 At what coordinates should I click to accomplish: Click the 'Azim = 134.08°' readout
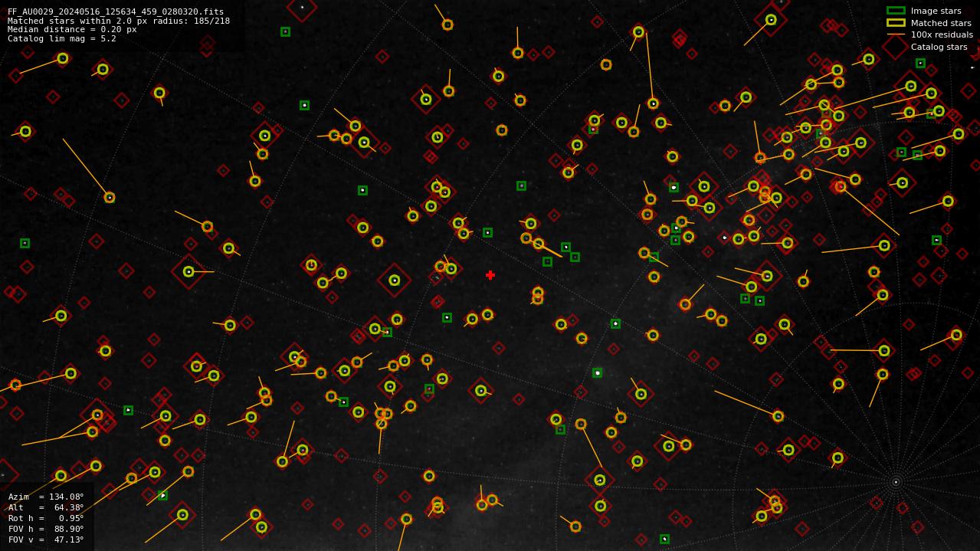[46, 497]
